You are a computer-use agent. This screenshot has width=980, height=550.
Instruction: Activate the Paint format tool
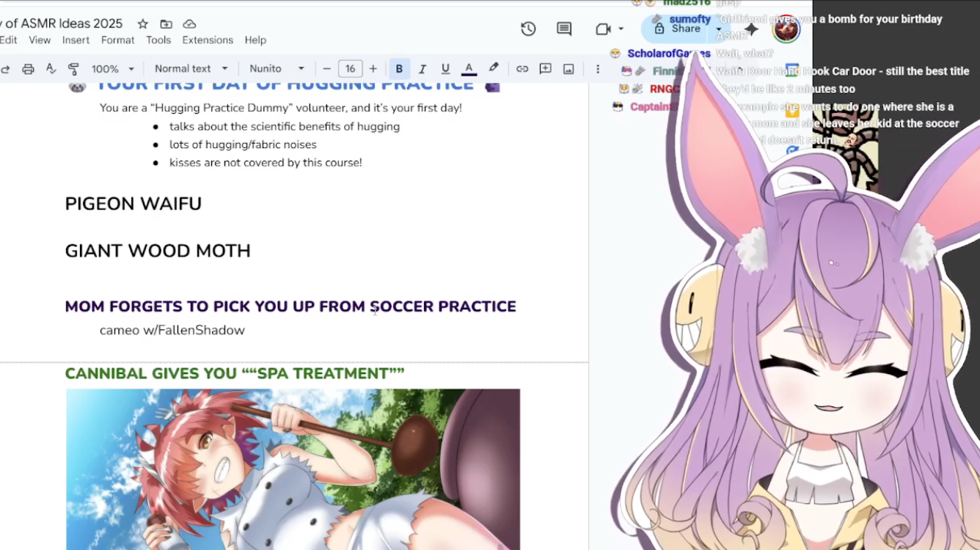click(x=73, y=69)
